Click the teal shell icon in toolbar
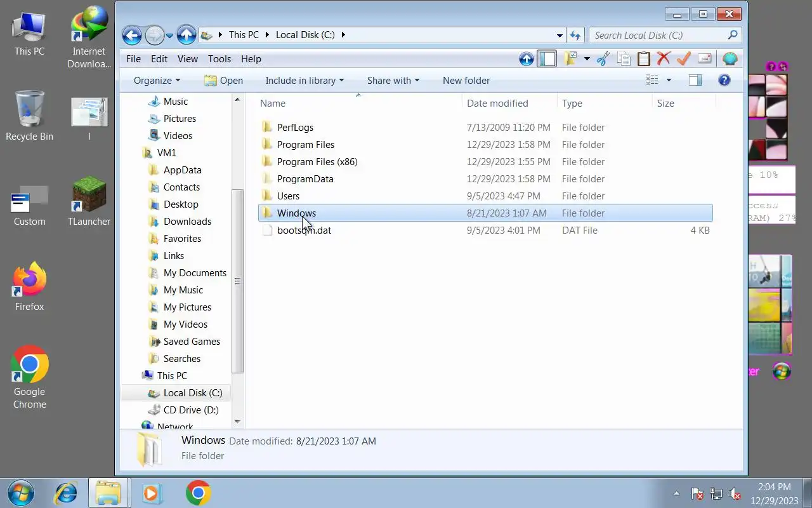This screenshot has width=812, height=508. 730,59
